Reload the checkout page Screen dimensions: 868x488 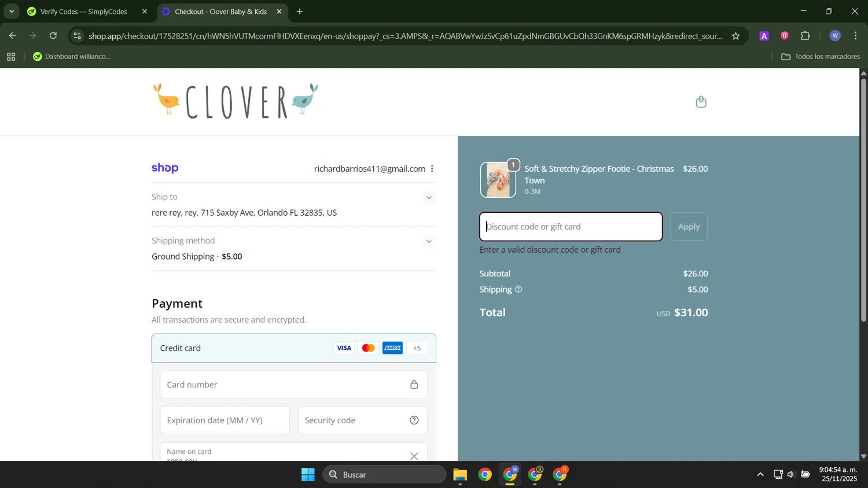coord(53,36)
